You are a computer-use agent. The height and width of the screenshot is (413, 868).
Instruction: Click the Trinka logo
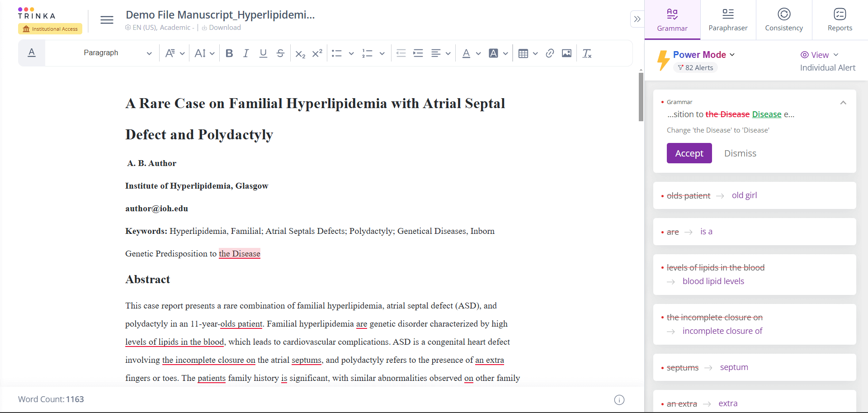pos(37,13)
